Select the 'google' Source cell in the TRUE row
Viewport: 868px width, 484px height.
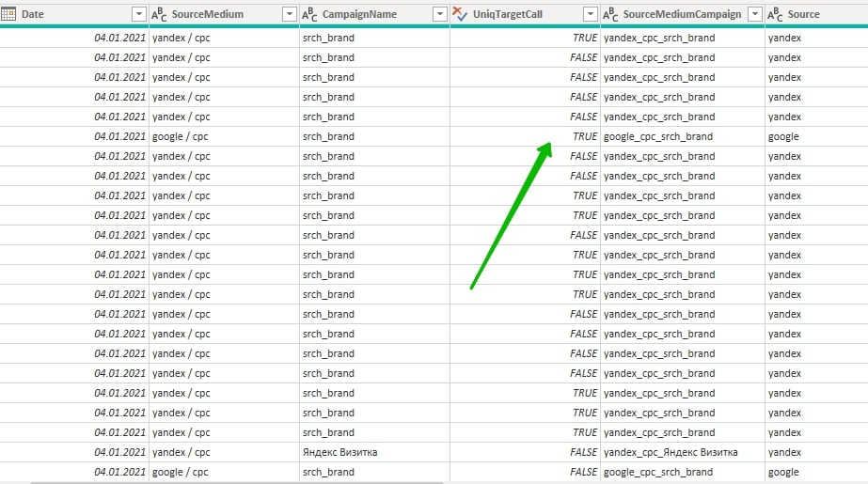click(x=816, y=136)
